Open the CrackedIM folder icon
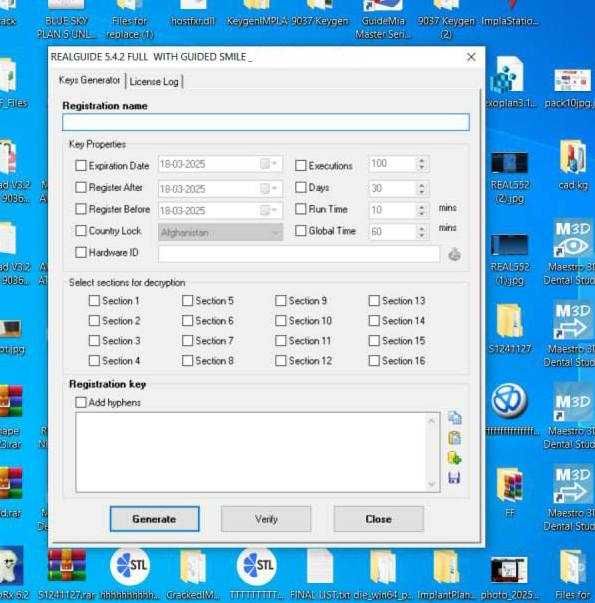Viewport: 595px width, 603px height. 192,574
